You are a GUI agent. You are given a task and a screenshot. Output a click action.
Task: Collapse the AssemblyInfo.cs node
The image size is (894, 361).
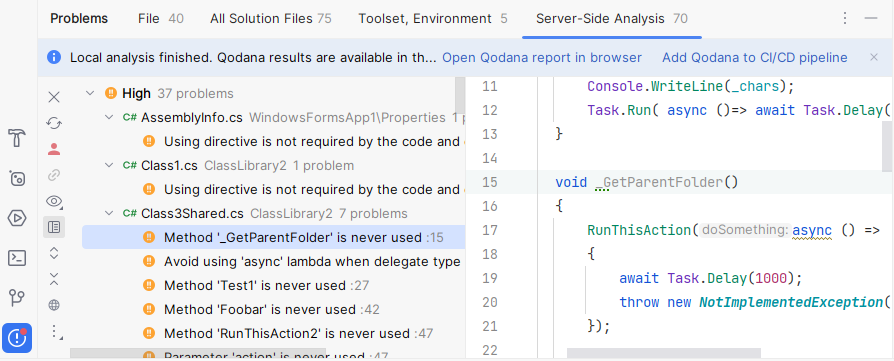coord(109,117)
